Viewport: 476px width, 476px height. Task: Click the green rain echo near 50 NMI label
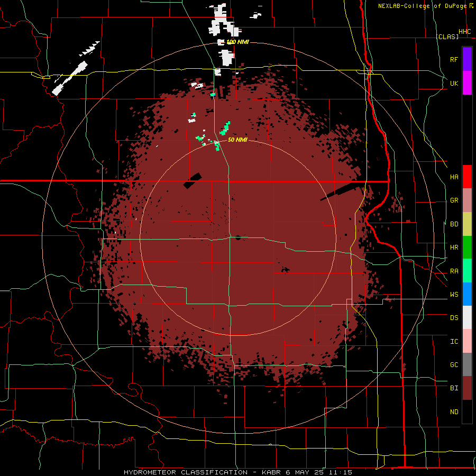[x=225, y=128]
